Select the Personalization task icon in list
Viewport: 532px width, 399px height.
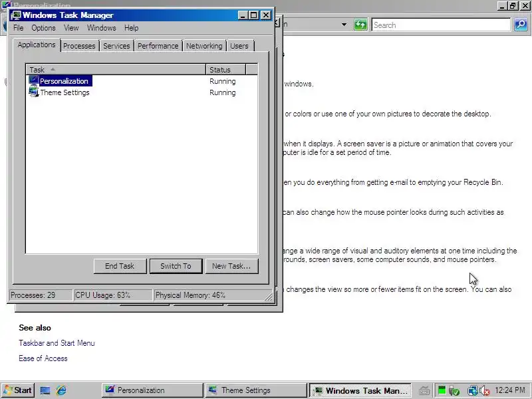pyautogui.click(x=34, y=80)
